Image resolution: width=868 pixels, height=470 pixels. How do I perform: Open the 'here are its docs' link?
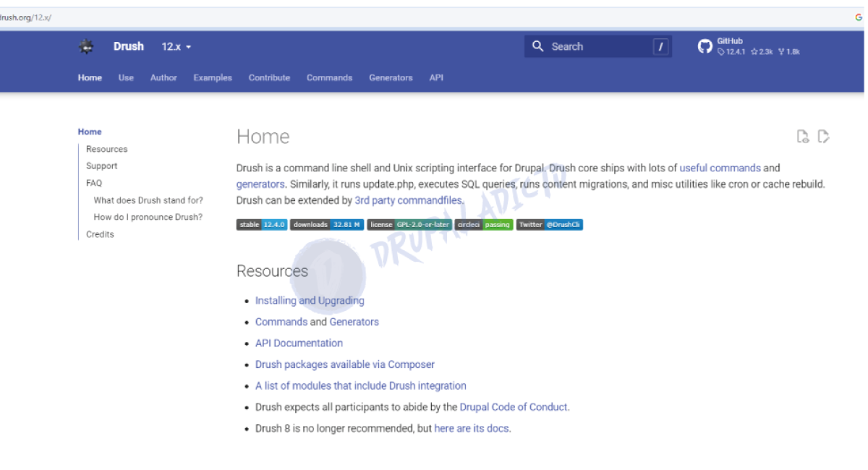click(472, 429)
